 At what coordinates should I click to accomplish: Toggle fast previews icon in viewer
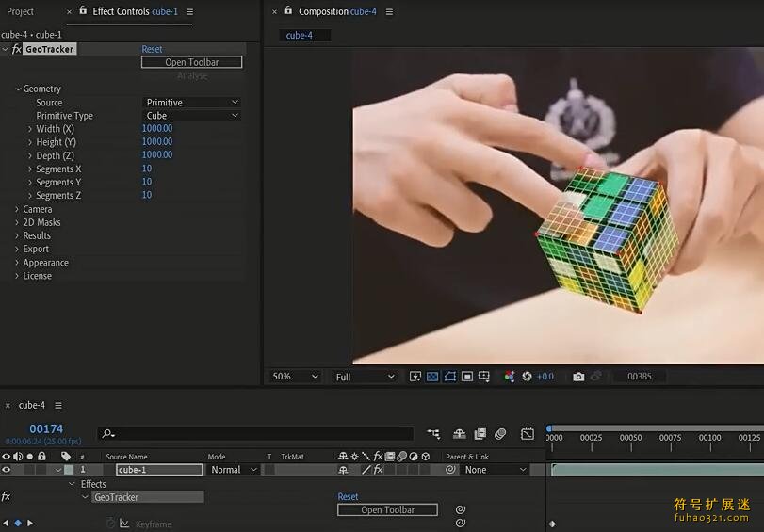[415, 377]
